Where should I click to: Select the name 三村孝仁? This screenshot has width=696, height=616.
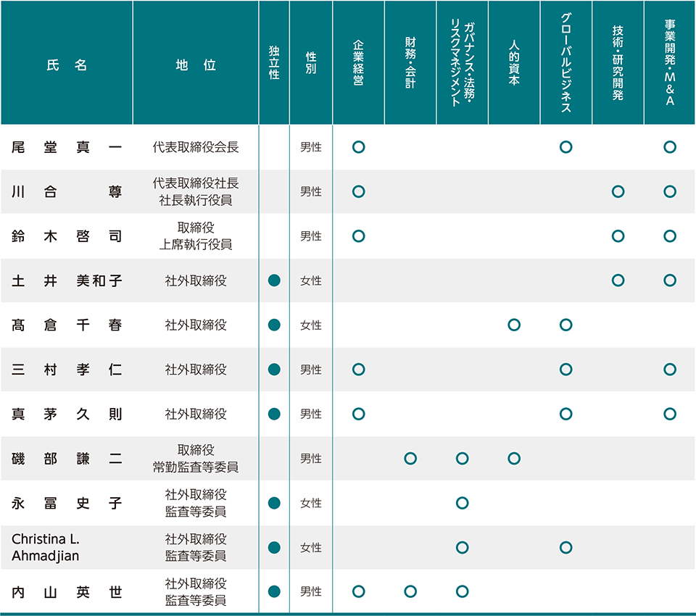point(67,370)
